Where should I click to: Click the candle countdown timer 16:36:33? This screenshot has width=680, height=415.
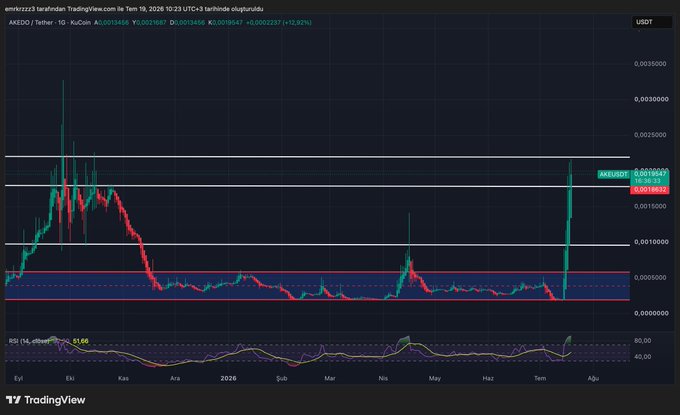(x=648, y=181)
